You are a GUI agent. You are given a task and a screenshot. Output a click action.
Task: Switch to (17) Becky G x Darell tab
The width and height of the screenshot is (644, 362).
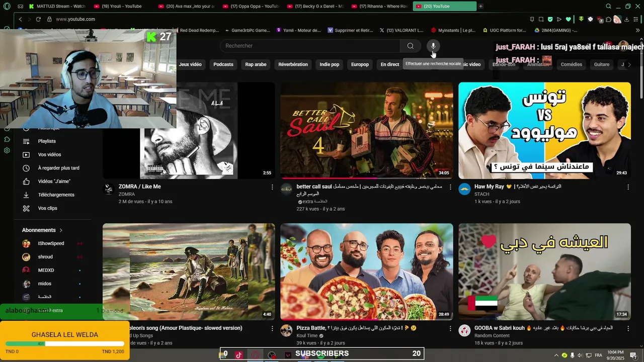[x=315, y=6]
